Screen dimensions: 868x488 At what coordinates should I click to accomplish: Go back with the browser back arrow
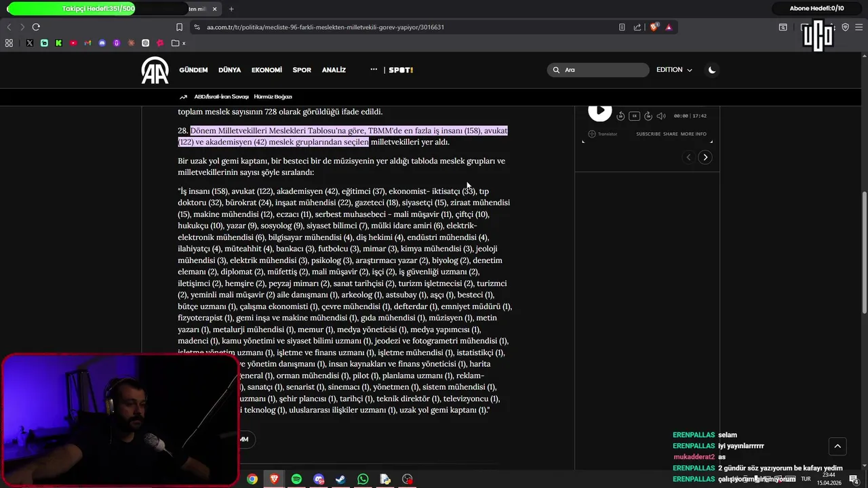(9, 27)
